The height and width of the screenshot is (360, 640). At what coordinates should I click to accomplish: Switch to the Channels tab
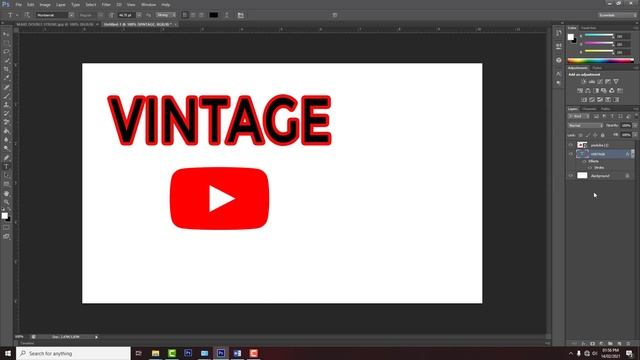point(589,109)
